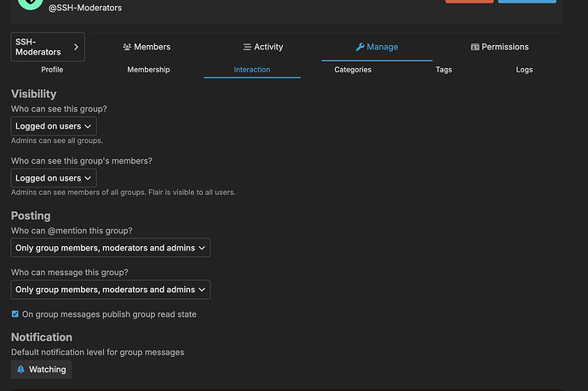
Task: Click the Posting section heading
Action: pos(31,216)
